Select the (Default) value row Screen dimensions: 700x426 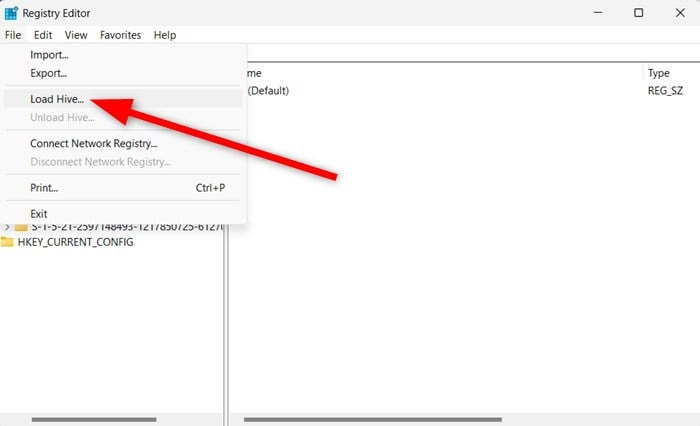268,91
